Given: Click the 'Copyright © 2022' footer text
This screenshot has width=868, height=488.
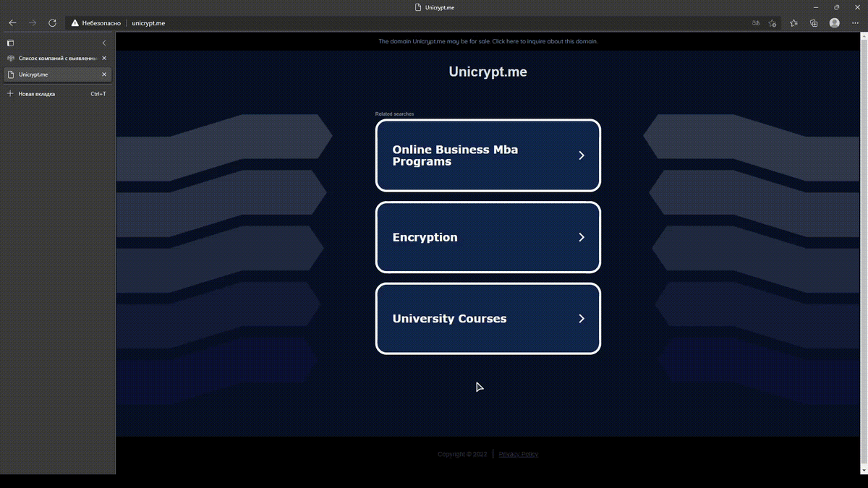Looking at the screenshot, I should tap(462, 454).
